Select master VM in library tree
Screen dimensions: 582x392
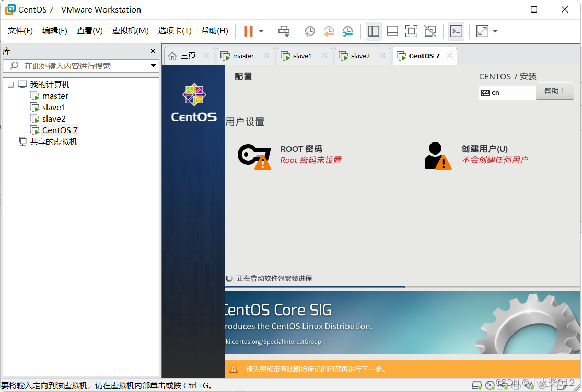point(55,96)
